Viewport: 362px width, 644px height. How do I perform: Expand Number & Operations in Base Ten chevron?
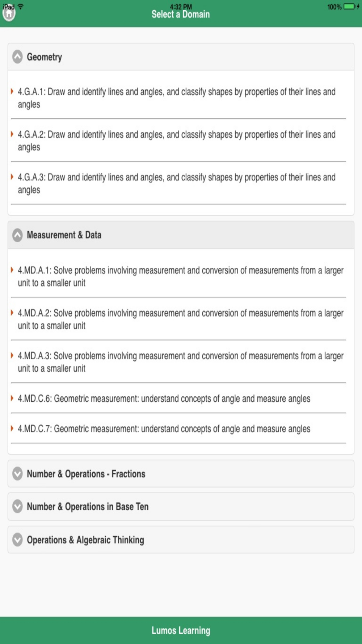(x=17, y=506)
